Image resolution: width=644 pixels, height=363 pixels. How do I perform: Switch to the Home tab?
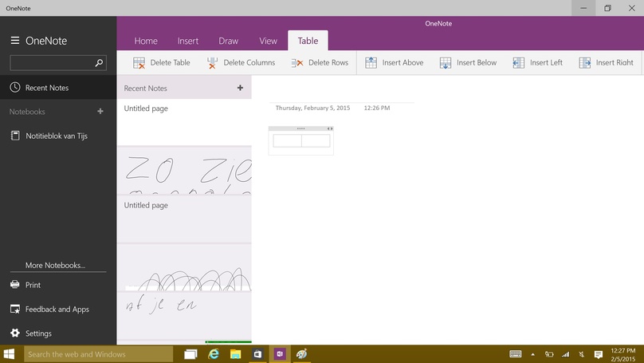point(146,41)
